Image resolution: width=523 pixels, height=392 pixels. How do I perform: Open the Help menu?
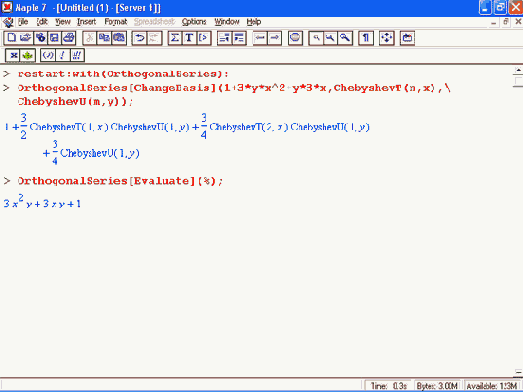(x=254, y=22)
